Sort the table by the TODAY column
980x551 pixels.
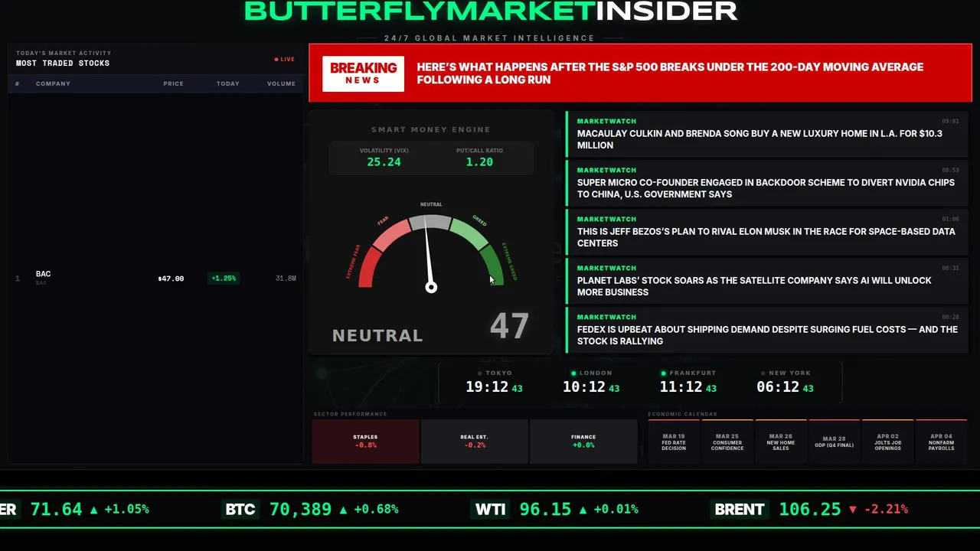[x=227, y=83]
